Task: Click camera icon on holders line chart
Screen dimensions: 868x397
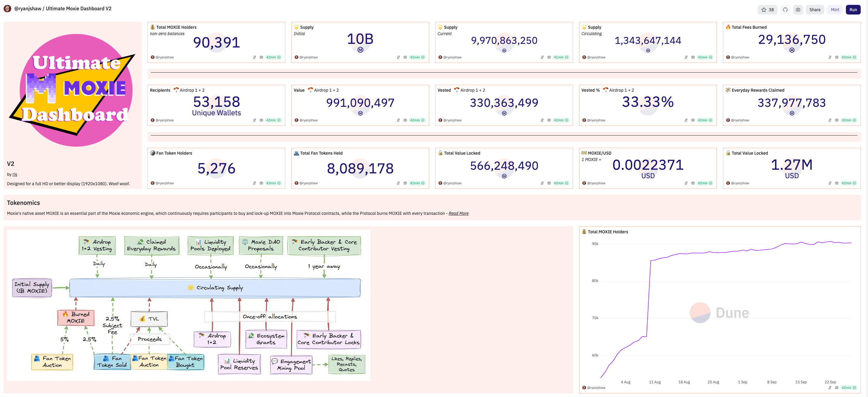Action: click(x=837, y=388)
